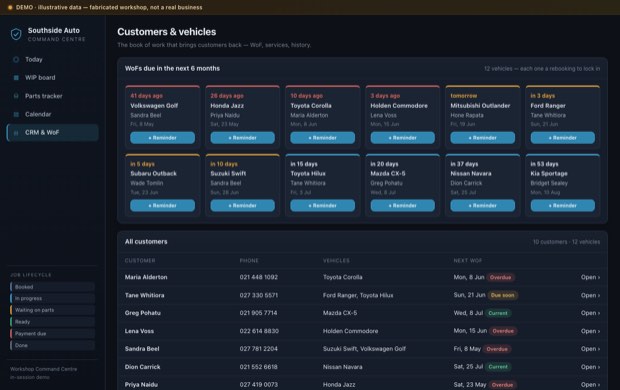
Task: Open the Today page
Action: pyautogui.click(x=53, y=59)
